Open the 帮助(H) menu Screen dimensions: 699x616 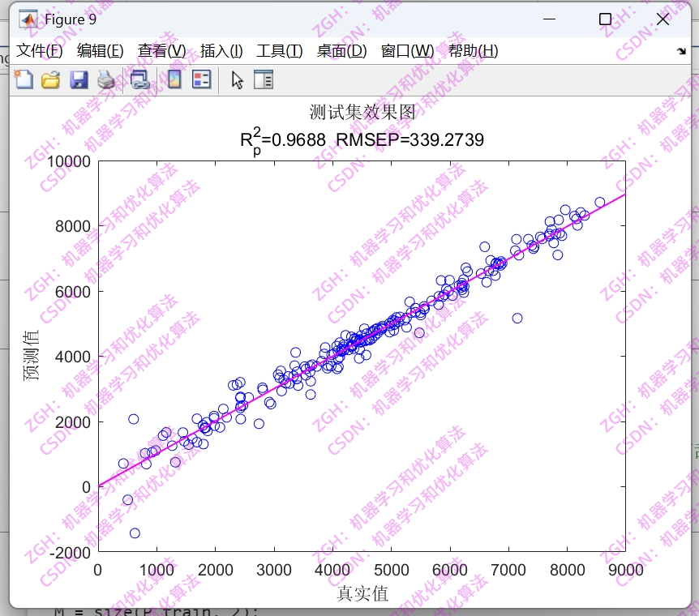[x=473, y=51]
